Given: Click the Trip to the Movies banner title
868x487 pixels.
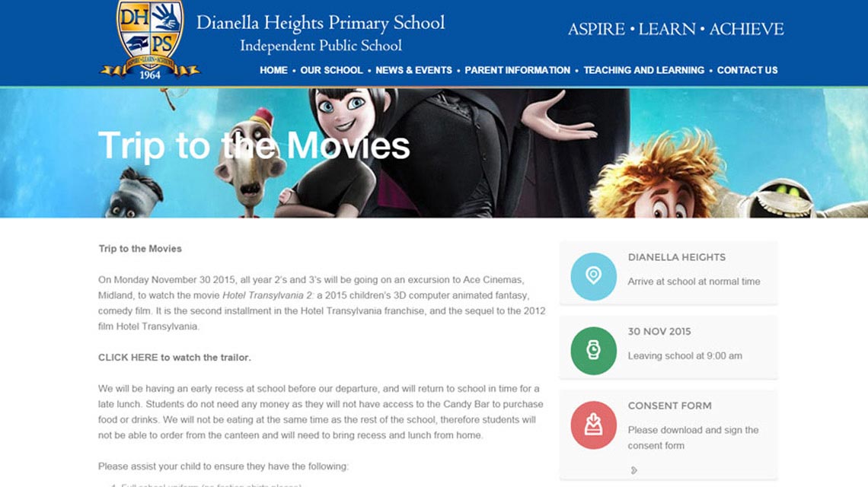Looking at the screenshot, I should [x=254, y=146].
